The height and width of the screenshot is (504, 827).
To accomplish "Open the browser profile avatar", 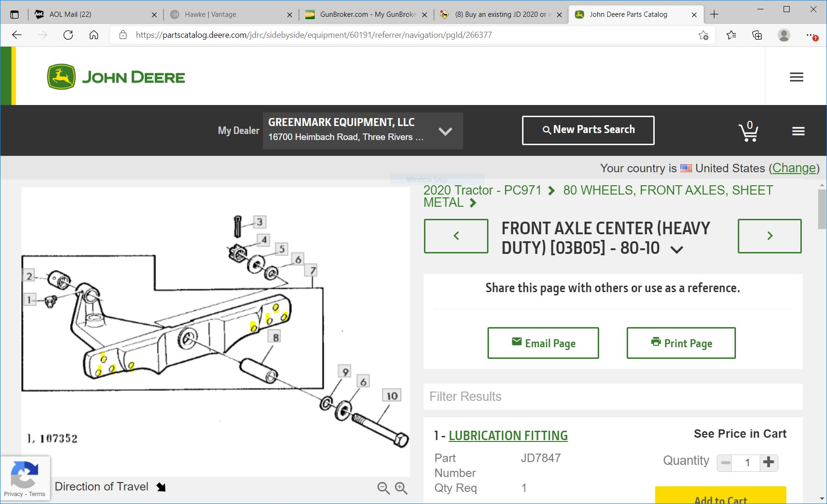I will coord(784,35).
